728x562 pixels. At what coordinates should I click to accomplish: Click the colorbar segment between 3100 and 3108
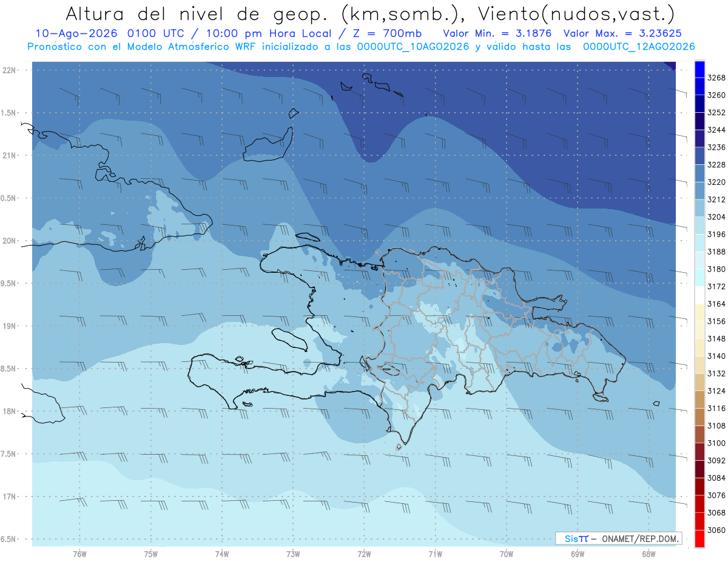[x=699, y=434]
